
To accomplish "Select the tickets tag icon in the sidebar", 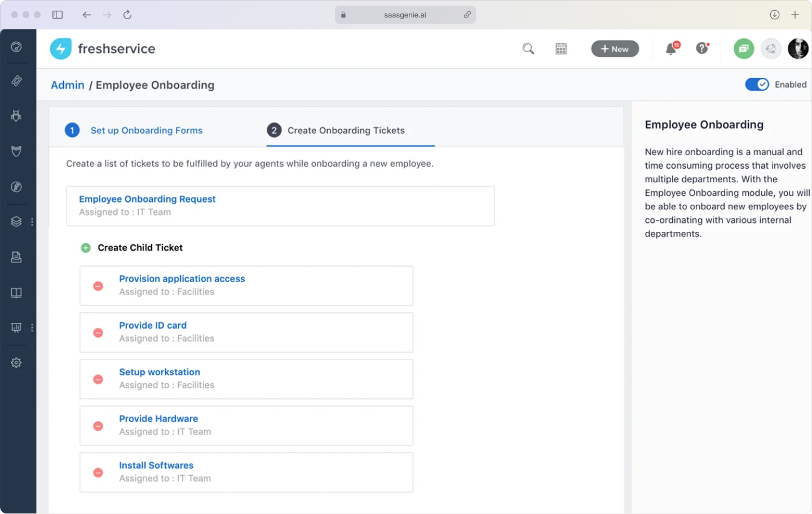I will (16, 81).
